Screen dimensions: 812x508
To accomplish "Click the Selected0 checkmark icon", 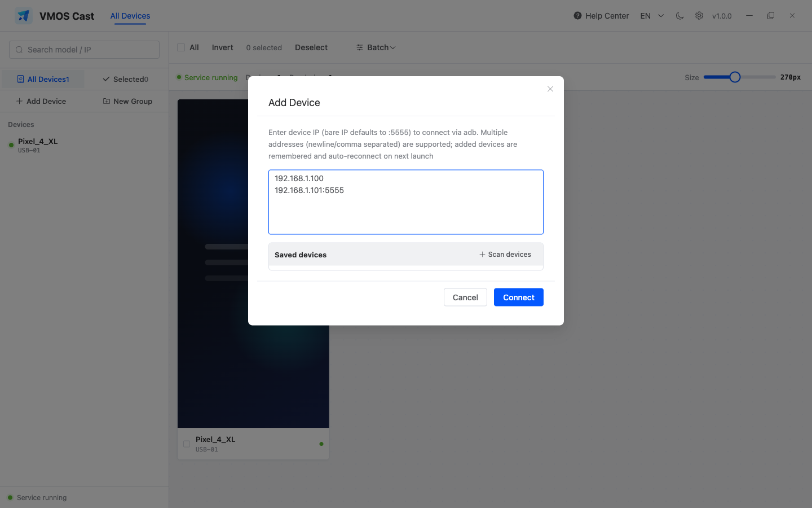I will click(106, 79).
